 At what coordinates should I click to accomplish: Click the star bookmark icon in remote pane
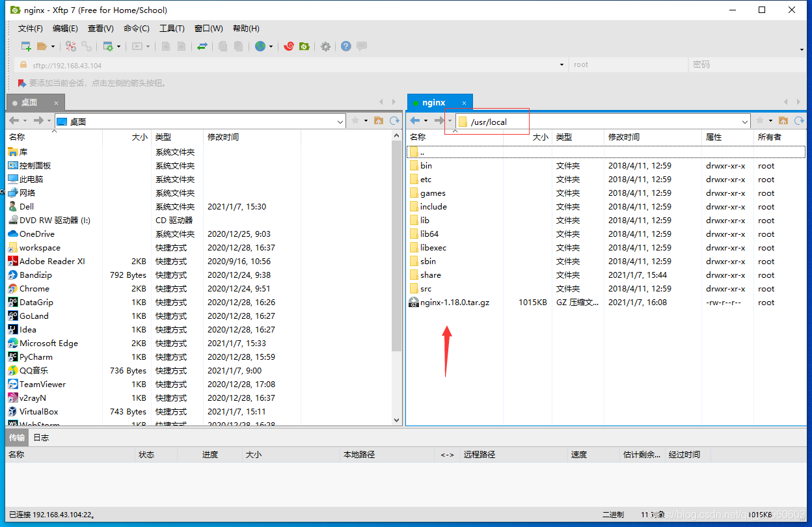(760, 120)
